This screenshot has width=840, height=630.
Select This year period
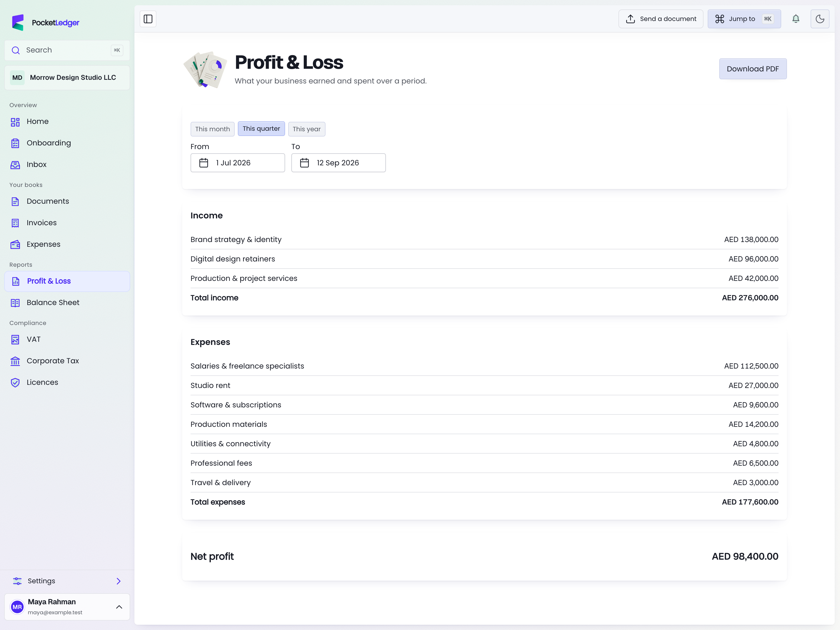coord(306,129)
